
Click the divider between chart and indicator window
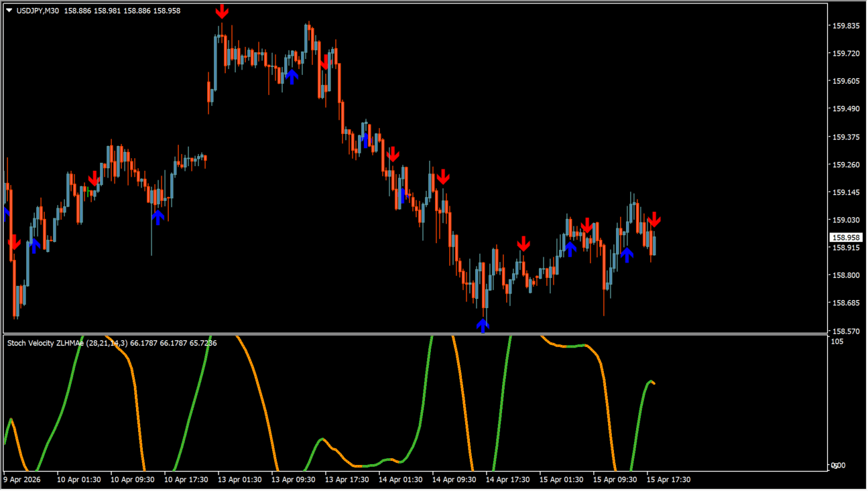(416, 334)
